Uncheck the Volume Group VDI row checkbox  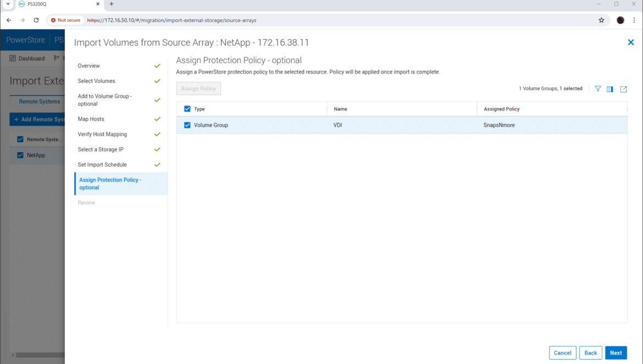click(x=187, y=125)
